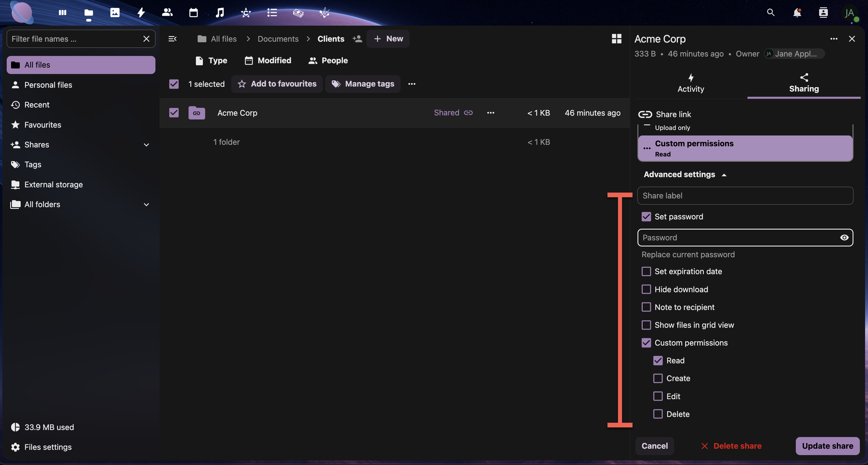
Task: Enable the Edit permission checkbox
Action: (658, 396)
